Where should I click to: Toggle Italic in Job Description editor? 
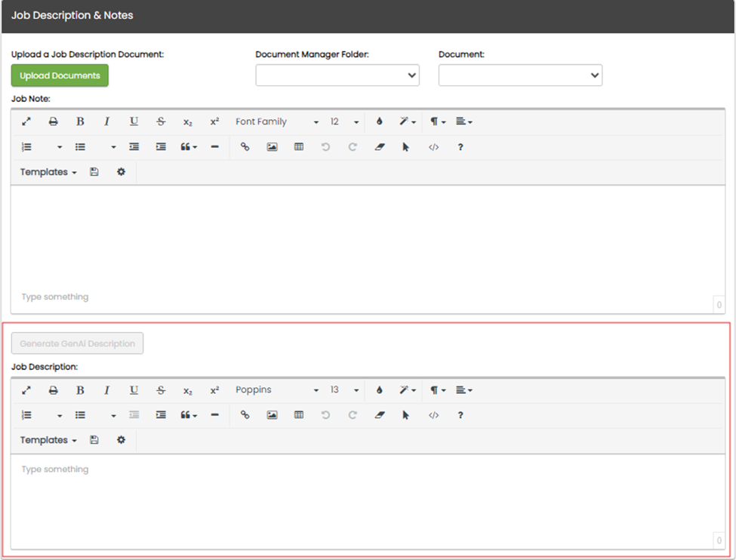click(106, 390)
